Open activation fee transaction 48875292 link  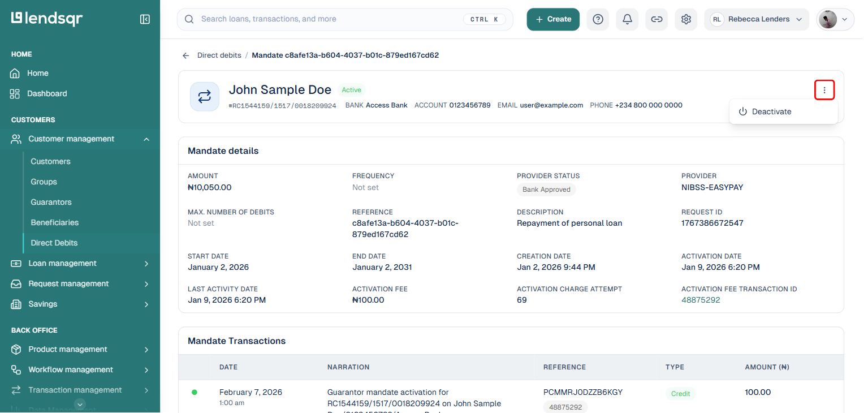point(701,300)
